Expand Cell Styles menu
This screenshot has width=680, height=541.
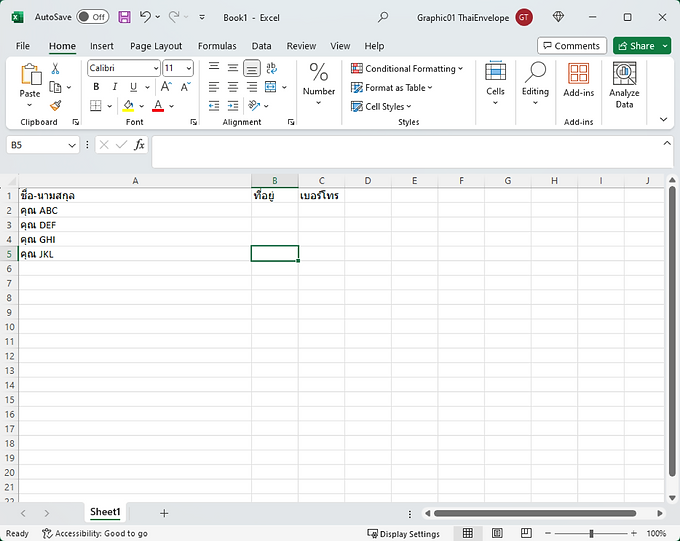click(381, 106)
